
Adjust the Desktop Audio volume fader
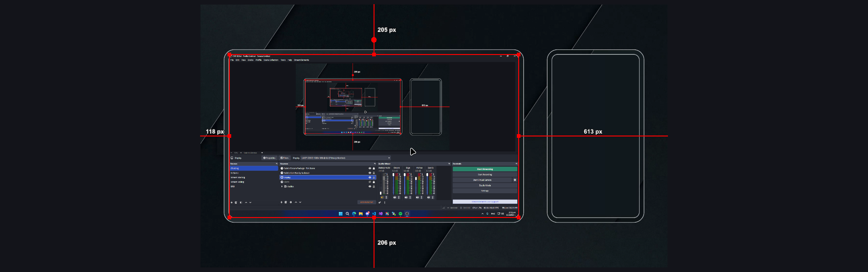(x=381, y=193)
